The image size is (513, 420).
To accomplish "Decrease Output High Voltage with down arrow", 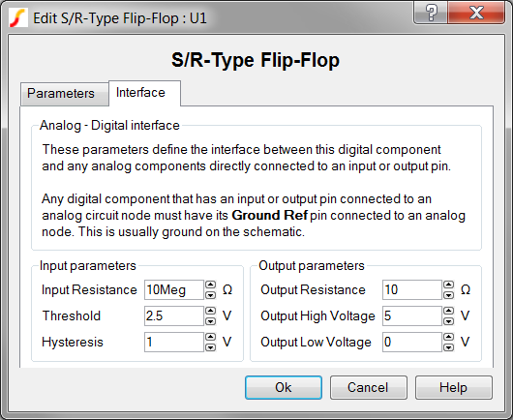I will pos(448,321).
